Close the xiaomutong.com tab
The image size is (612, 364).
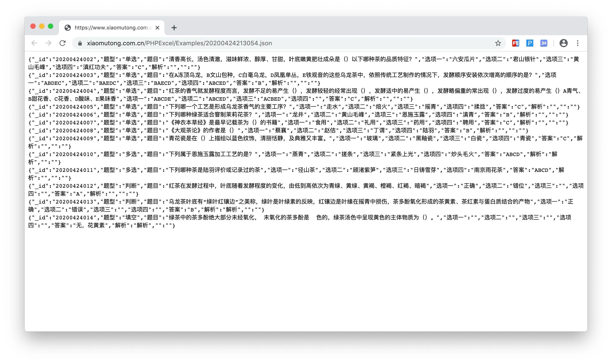click(x=157, y=28)
